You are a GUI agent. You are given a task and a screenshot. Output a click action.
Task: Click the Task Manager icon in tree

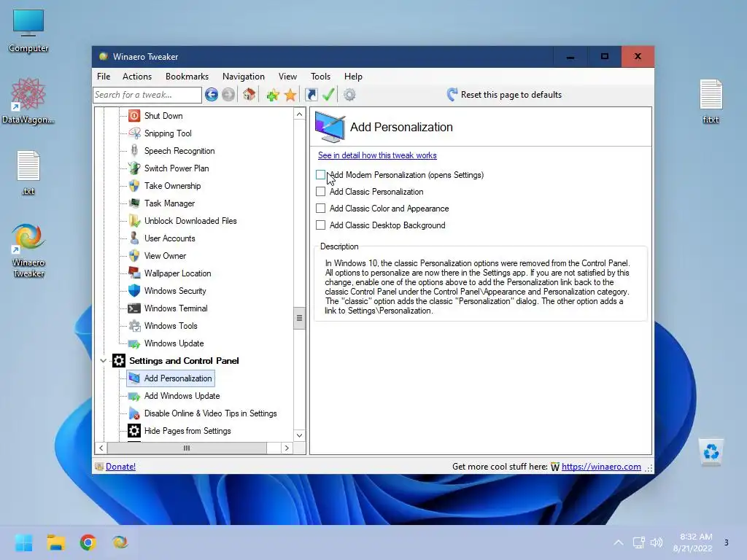(134, 203)
